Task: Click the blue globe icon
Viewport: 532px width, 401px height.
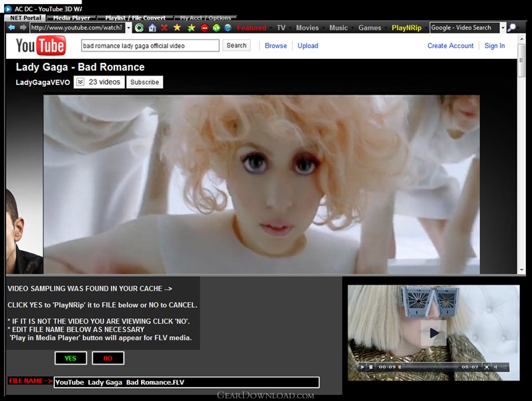Action: tap(228, 28)
